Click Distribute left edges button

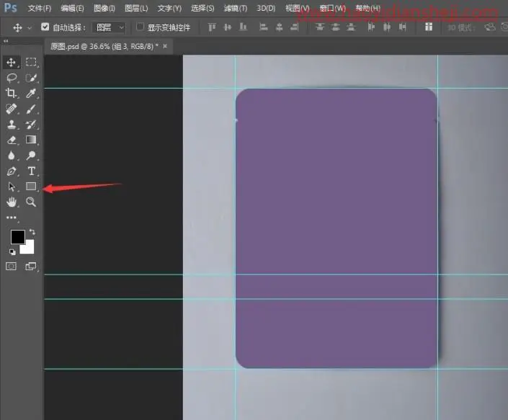click(371, 27)
